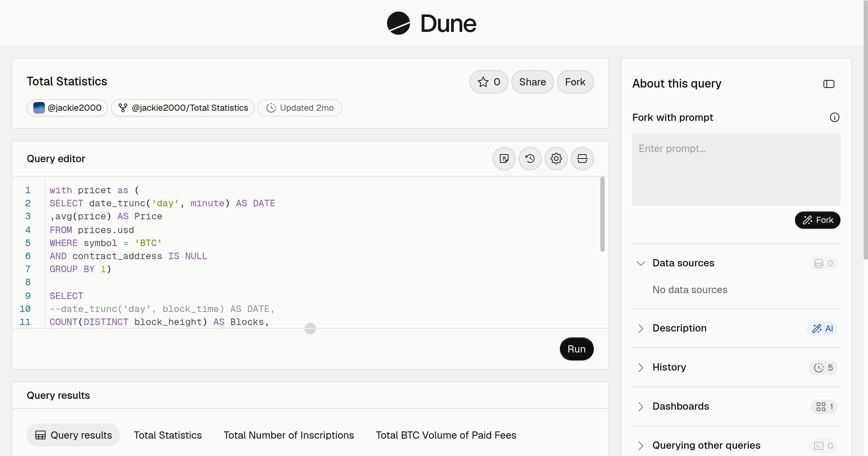868x456 pixels.
Task: Open Total BTC Volume of Paid Fees tab
Action: click(446, 435)
